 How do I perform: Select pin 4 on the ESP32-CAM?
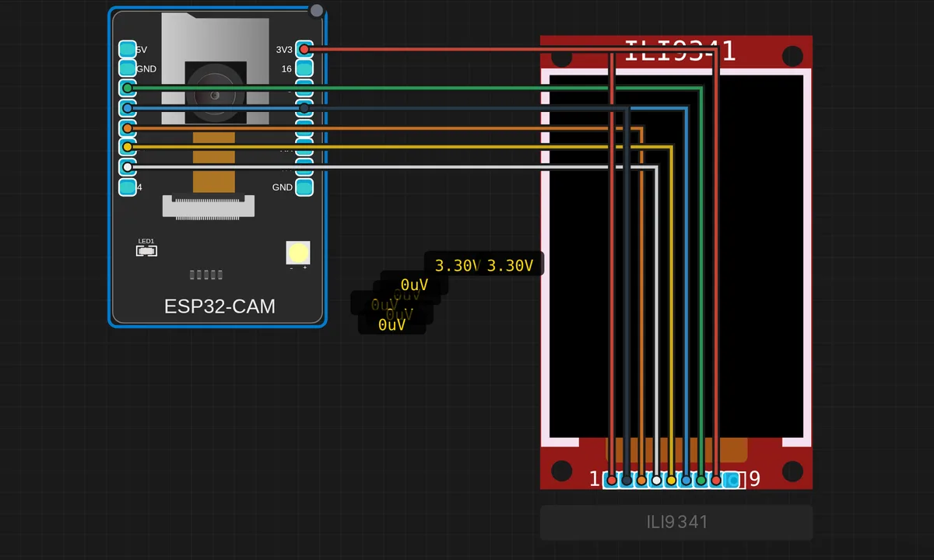coord(127,187)
